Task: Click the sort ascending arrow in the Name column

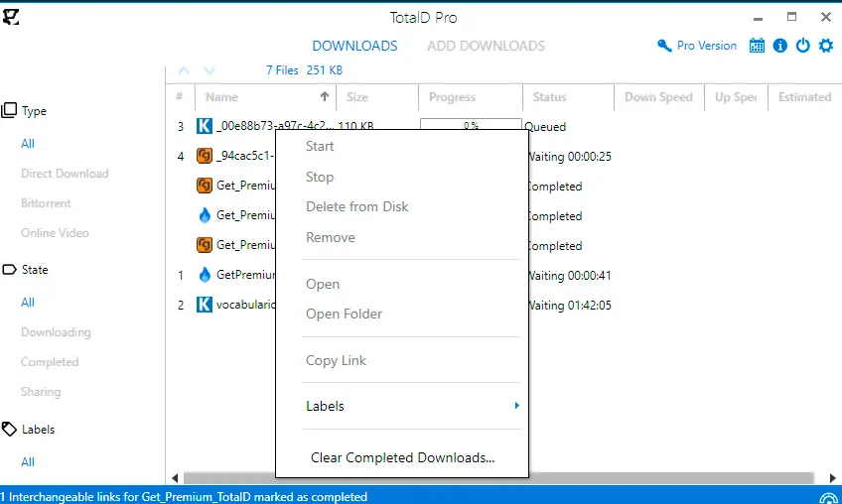Action: [325, 96]
